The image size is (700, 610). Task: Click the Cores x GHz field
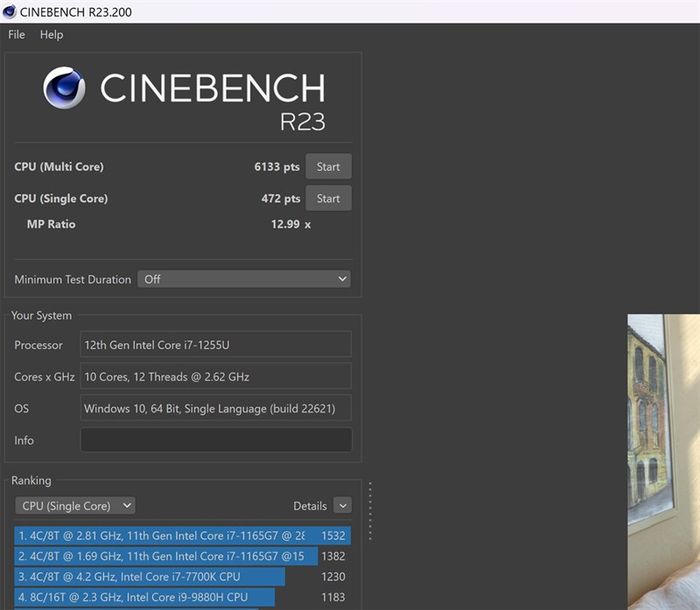[x=216, y=376]
